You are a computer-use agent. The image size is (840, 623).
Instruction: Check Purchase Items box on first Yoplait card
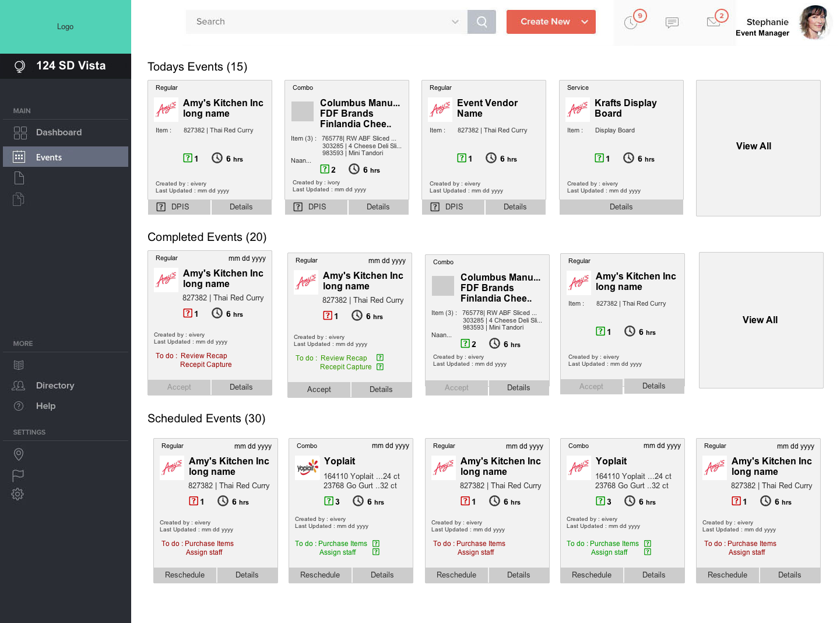[x=376, y=544]
